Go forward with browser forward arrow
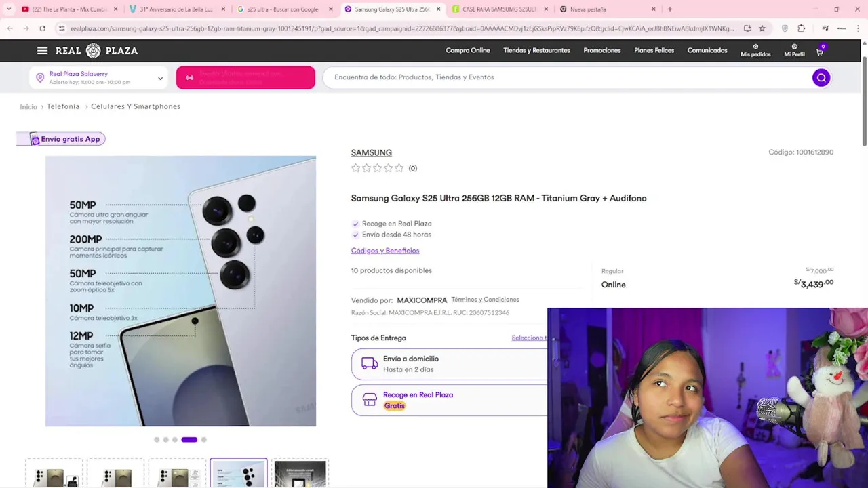 (x=26, y=28)
